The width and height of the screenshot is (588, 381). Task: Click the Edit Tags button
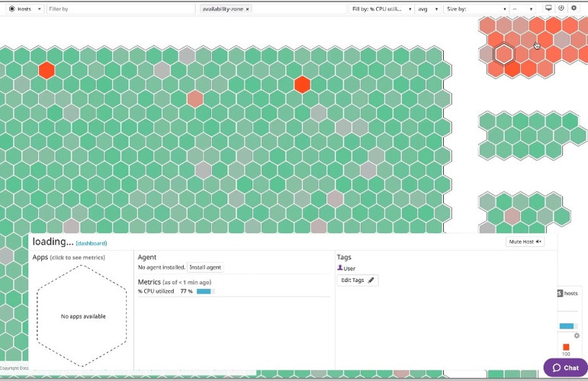(357, 280)
